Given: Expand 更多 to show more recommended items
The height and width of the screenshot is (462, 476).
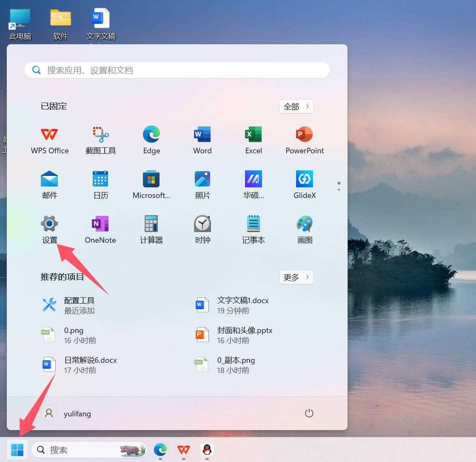Looking at the screenshot, I should click(x=296, y=277).
